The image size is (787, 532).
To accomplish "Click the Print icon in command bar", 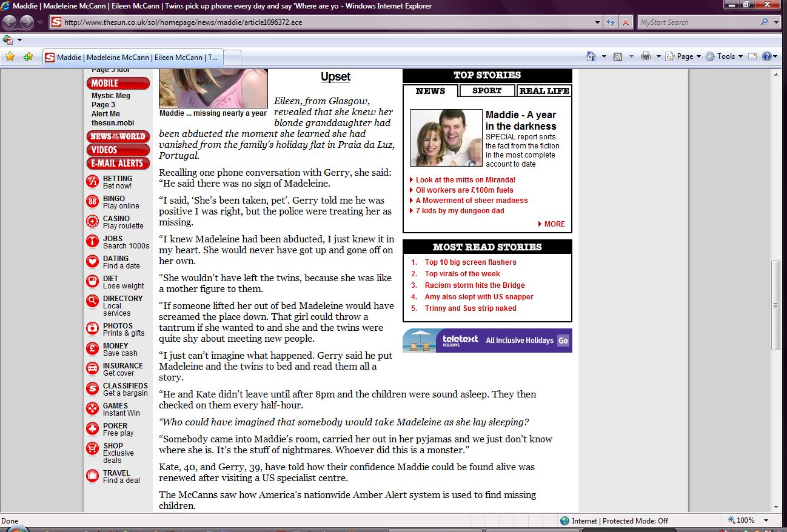I will (645, 56).
